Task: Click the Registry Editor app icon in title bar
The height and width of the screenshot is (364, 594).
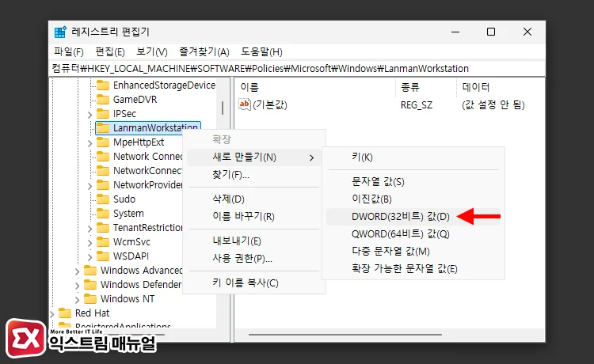Action: 60,32
